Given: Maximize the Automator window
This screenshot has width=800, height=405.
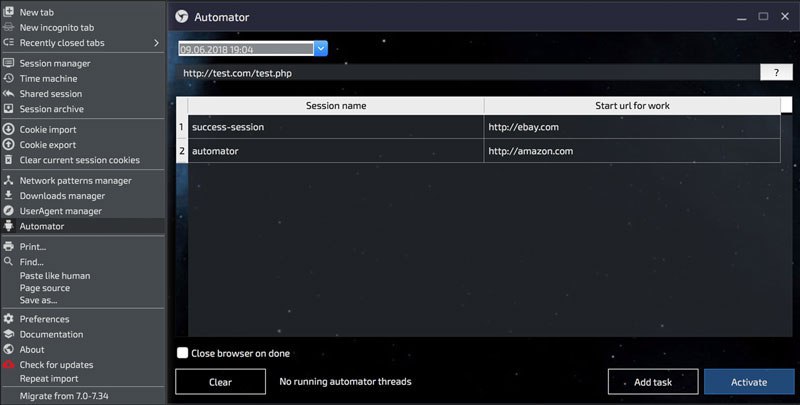Looking at the screenshot, I should 763,16.
